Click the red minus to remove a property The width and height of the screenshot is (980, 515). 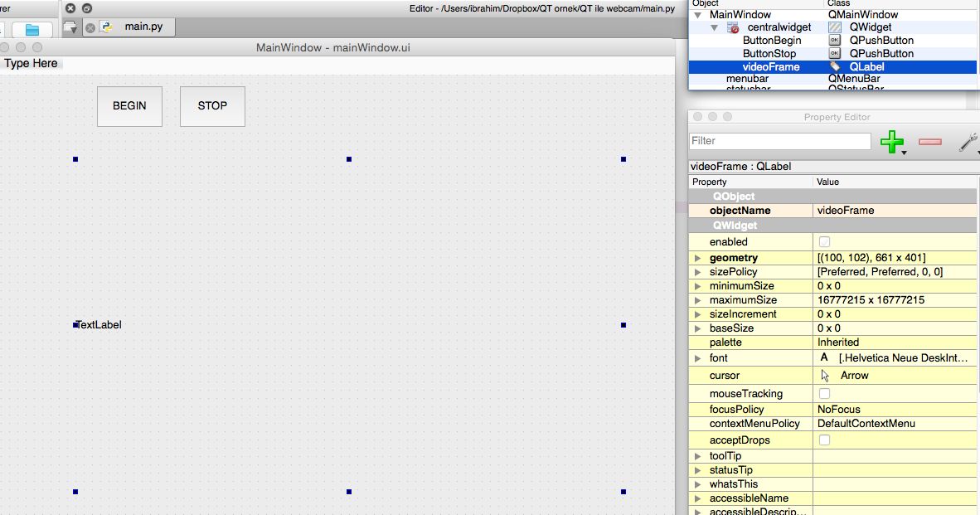tap(929, 142)
